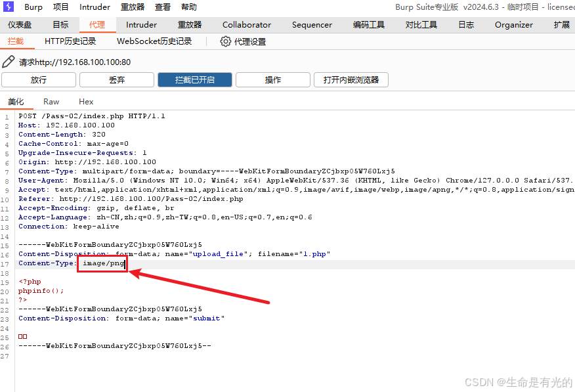The height and width of the screenshot is (392, 575).
Task: Open the 扩展 tab
Action: coord(561,24)
